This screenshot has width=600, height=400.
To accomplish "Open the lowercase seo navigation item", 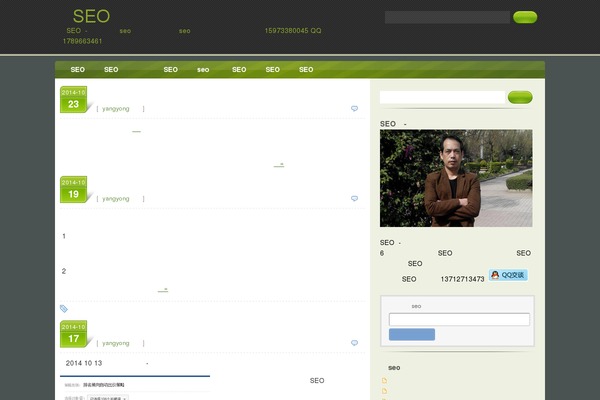I will pos(203,70).
